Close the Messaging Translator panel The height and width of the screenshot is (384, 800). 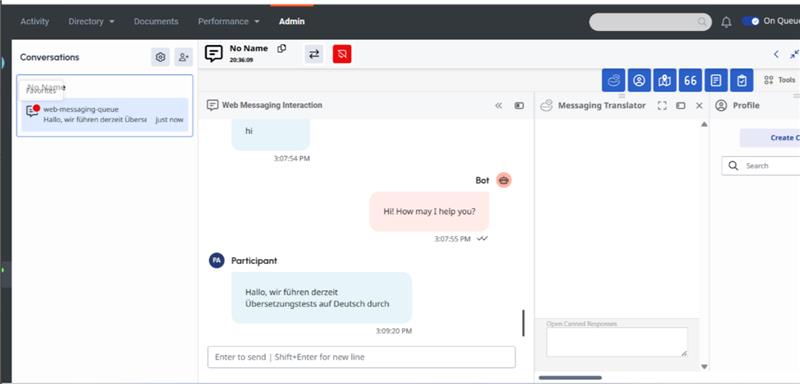click(x=699, y=106)
